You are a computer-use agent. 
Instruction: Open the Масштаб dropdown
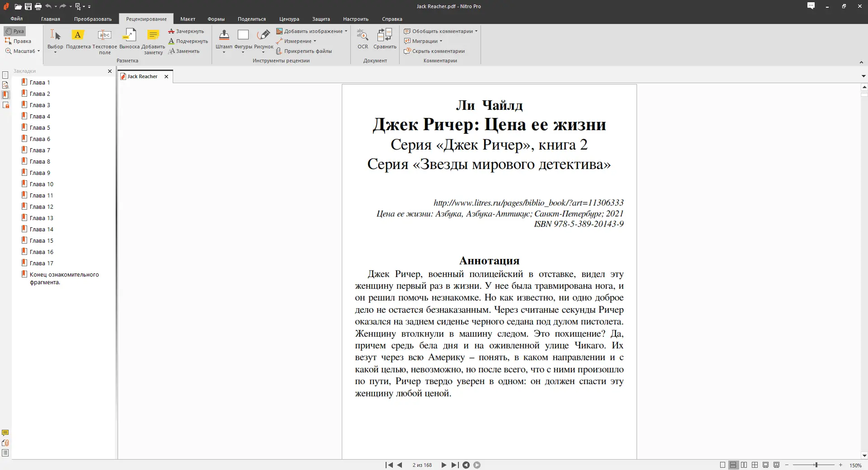click(x=22, y=51)
